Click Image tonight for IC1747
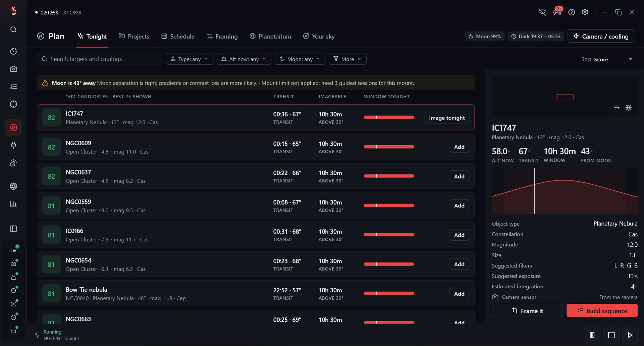 pos(447,118)
